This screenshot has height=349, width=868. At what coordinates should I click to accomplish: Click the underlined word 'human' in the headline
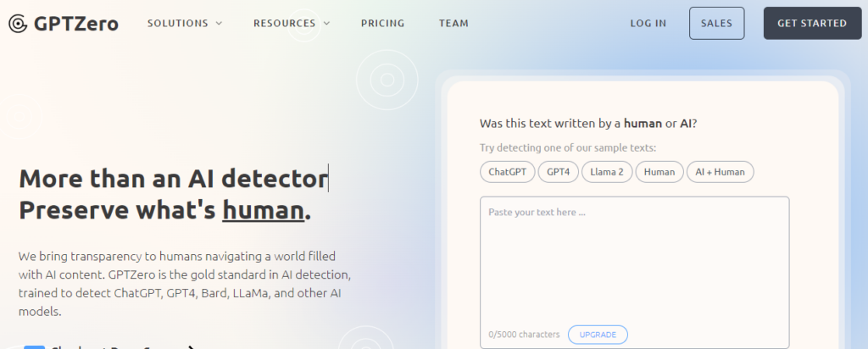[x=264, y=211]
